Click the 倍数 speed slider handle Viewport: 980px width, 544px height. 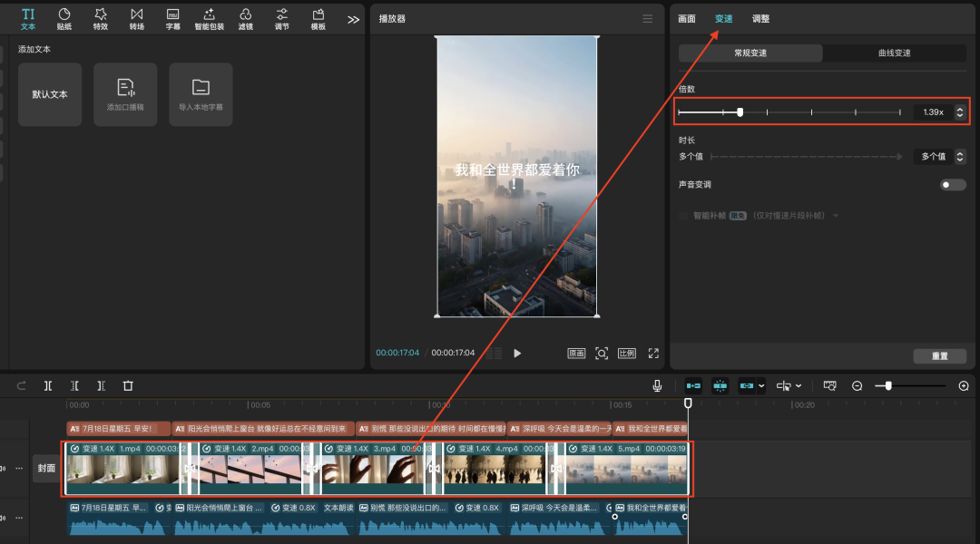740,112
